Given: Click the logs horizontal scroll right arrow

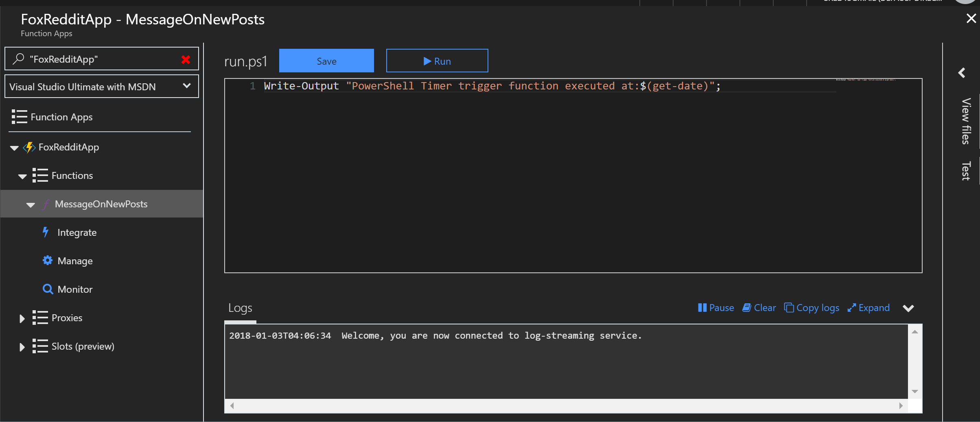Looking at the screenshot, I should (x=901, y=405).
